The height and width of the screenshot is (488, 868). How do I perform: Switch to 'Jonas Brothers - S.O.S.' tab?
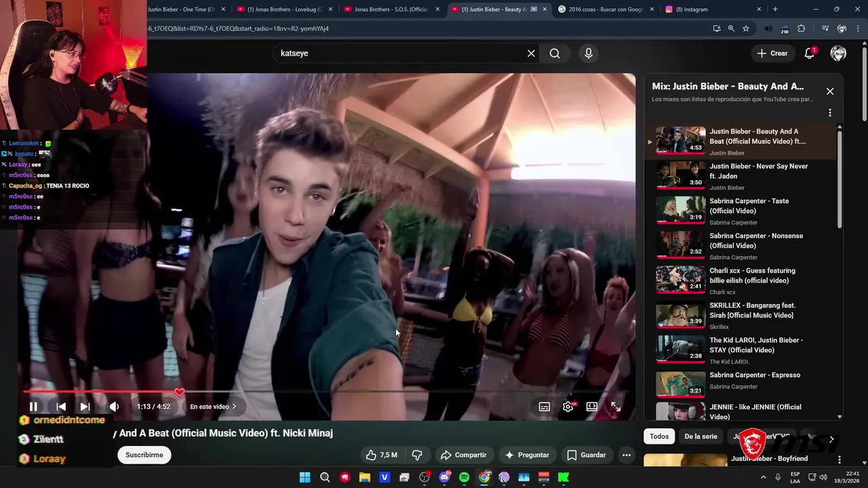pos(392,9)
